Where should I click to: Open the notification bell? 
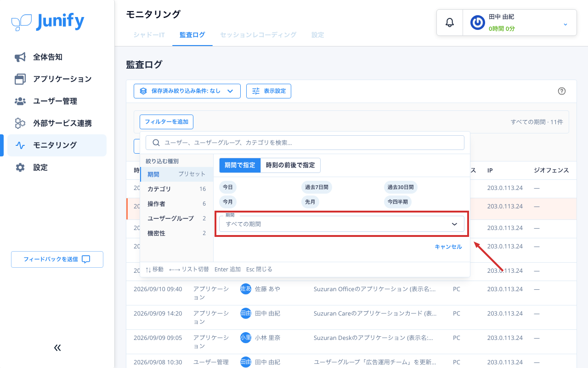(x=450, y=23)
